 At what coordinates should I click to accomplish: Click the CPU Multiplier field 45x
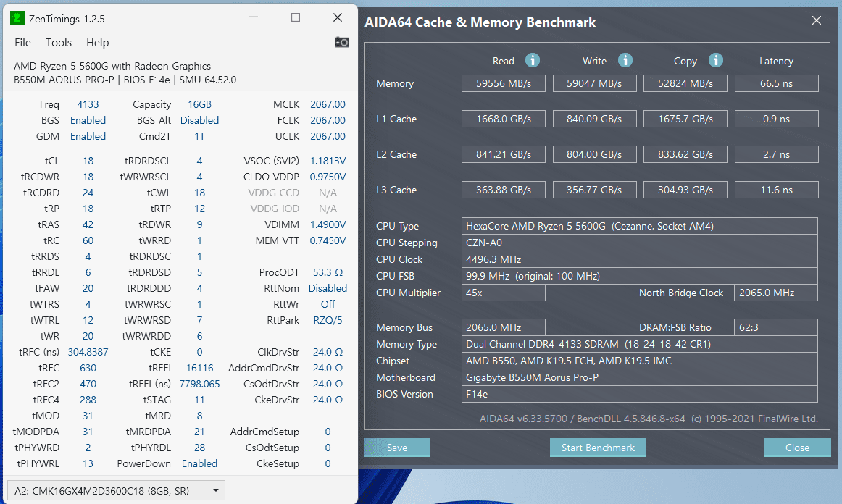(x=503, y=293)
